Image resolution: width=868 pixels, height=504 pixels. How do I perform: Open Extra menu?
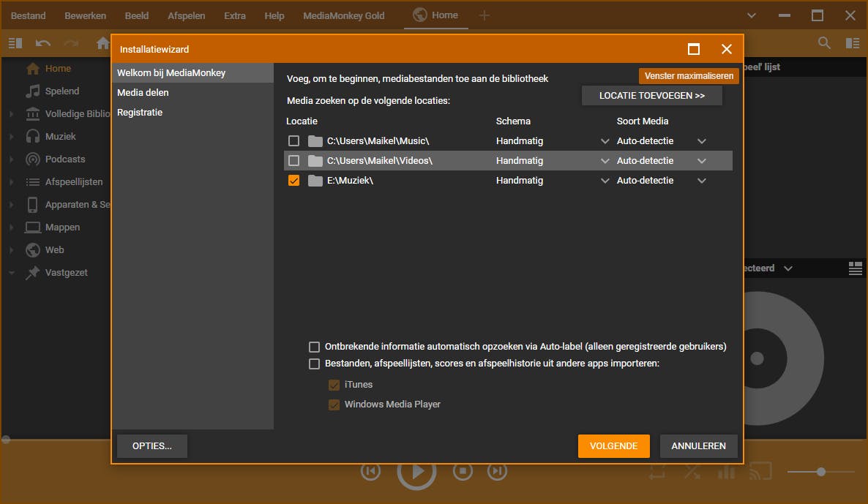[x=235, y=15]
